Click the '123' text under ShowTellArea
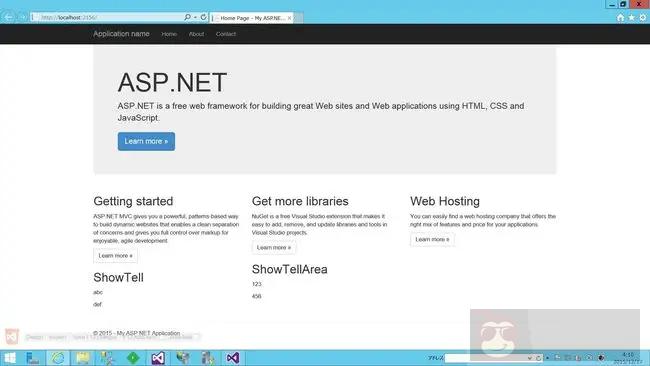 coord(257,284)
